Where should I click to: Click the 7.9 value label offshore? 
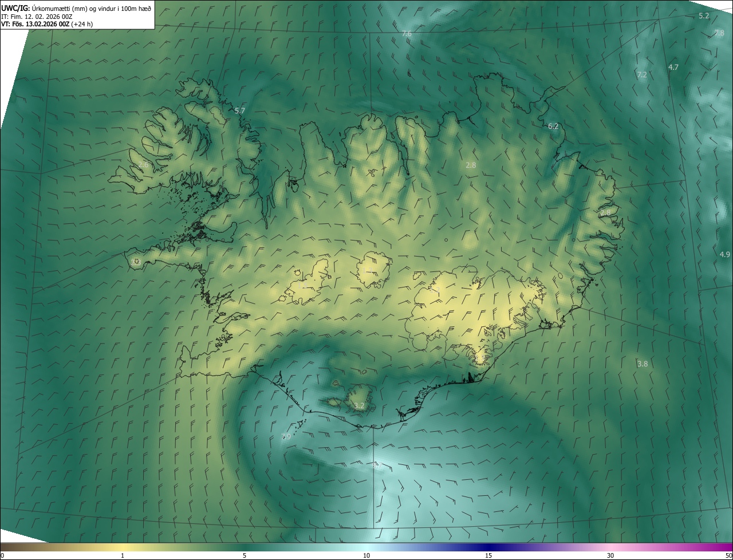[286, 437]
